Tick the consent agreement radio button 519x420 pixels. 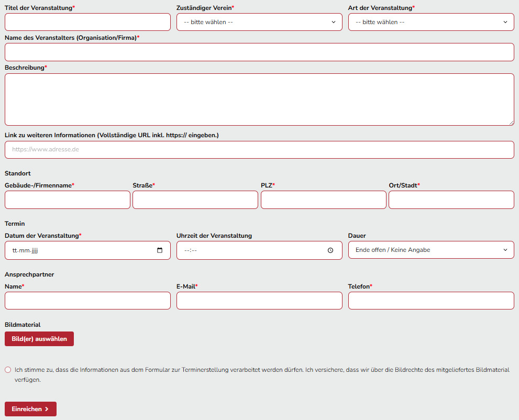[8, 370]
